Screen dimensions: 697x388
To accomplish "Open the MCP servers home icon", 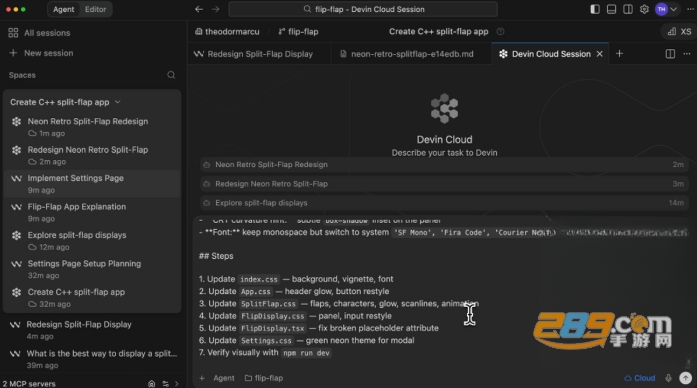I will point(152,384).
